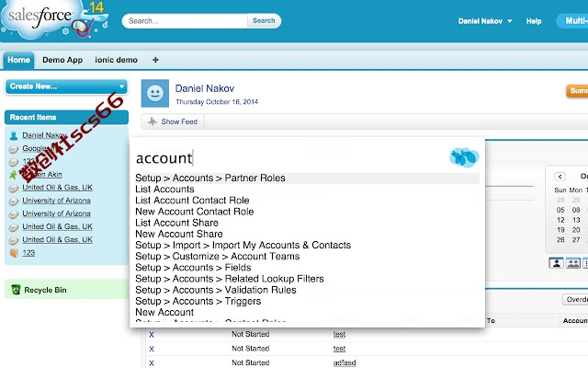Select 'List Accounts' command
This screenshot has height=368, width=588.
(164, 190)
